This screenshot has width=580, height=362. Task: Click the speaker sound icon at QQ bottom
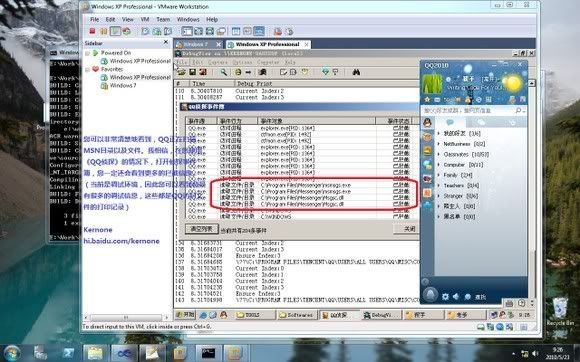pos(456,297)
